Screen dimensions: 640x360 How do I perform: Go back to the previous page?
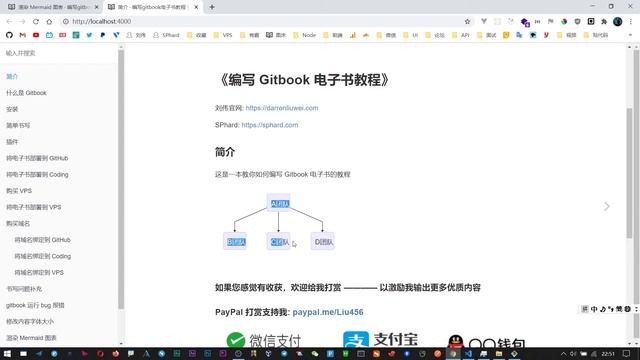click(x=9, y=21)
